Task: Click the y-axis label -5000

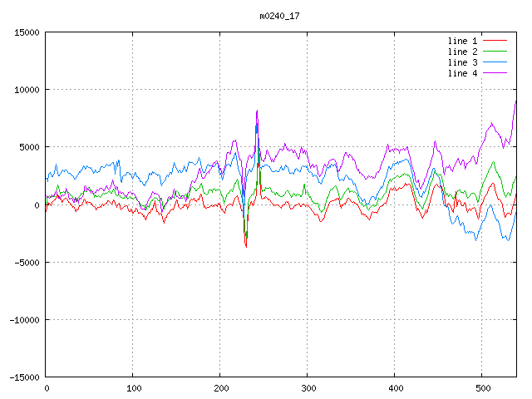Action: point(27,263)
